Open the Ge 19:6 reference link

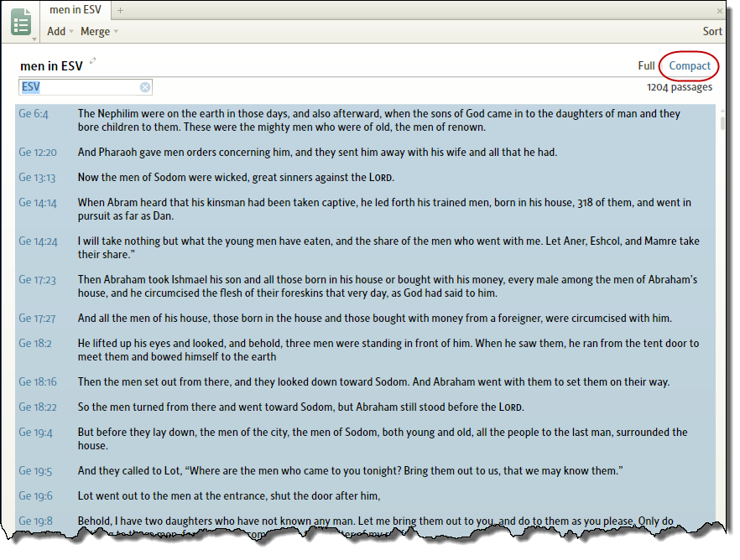tap(36, 496)
